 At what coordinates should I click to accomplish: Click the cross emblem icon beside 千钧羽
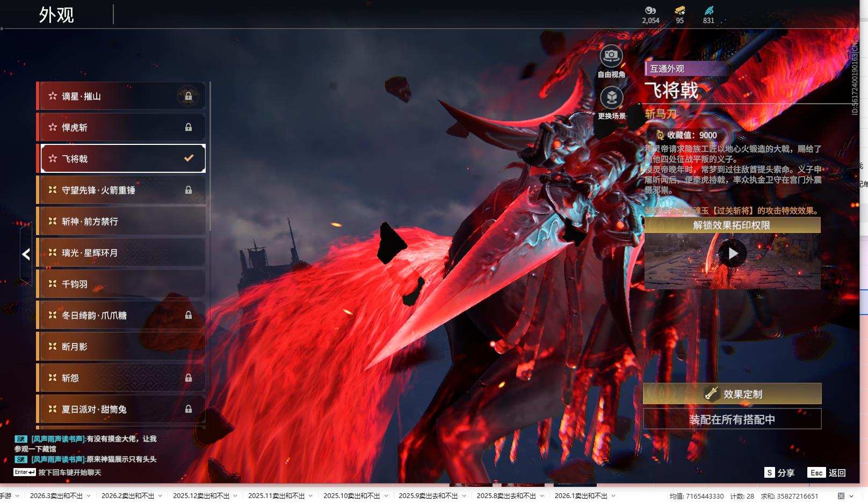tap(53, 283)
